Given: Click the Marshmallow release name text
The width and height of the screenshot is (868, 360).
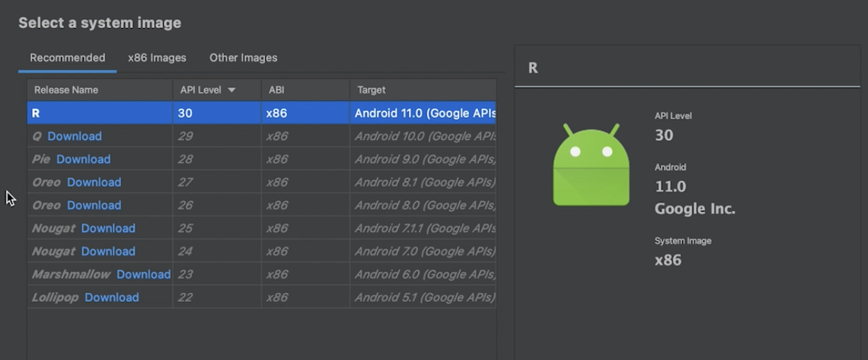Looking at the screenshot, I should click(71, 274).
